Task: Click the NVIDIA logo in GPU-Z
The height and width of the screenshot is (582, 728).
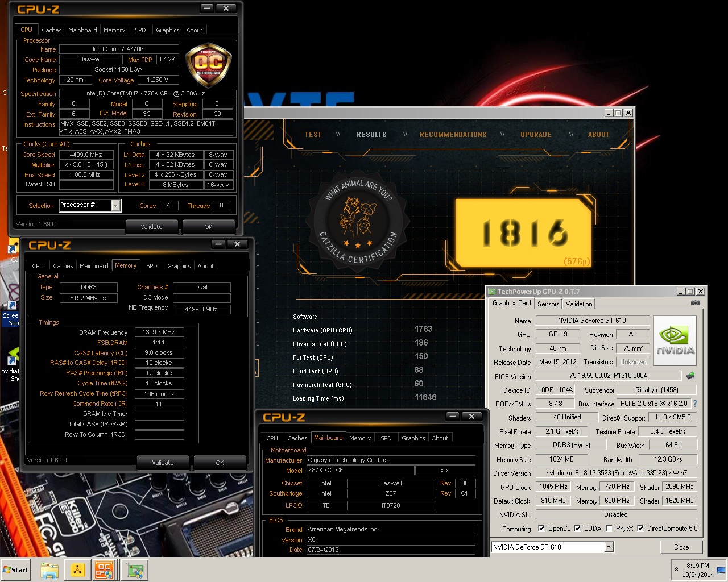Action: [x=675, y=340]
